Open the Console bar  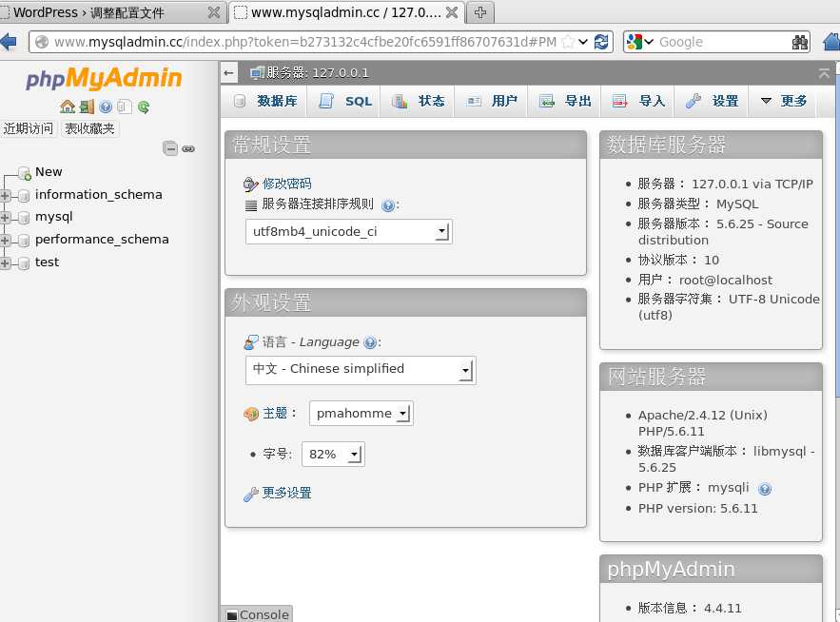click(x=257, y=614)
